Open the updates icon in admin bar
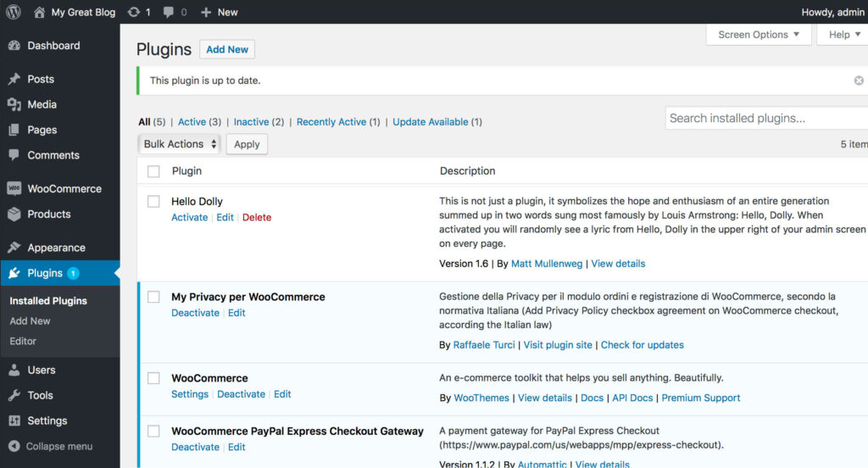This screenshot has height=468, width=868. 133,12
